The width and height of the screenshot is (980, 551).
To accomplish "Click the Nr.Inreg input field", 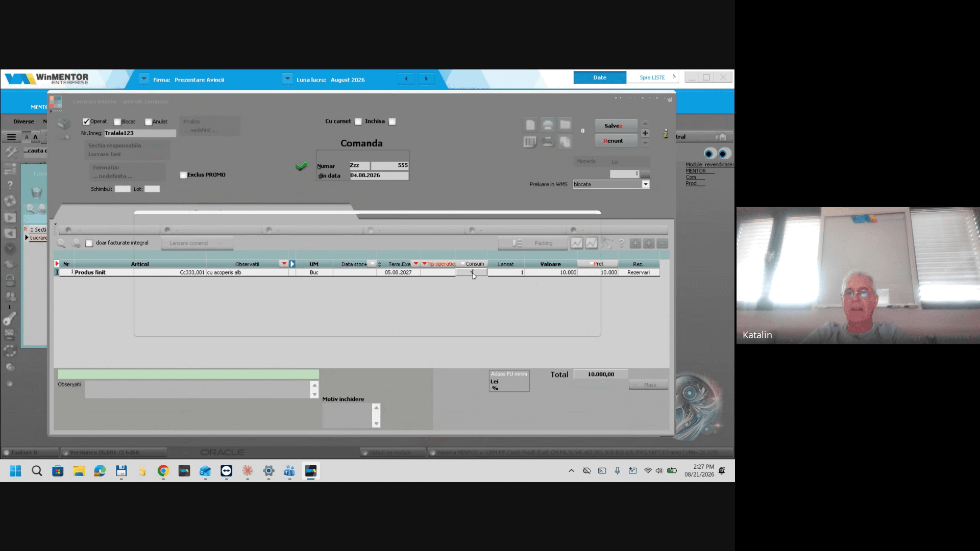I will coord(140,133).
